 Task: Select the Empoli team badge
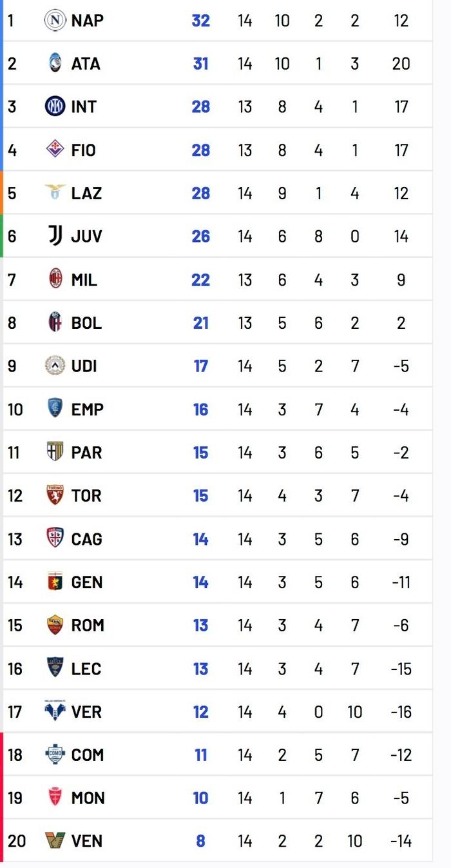[55, 409]
